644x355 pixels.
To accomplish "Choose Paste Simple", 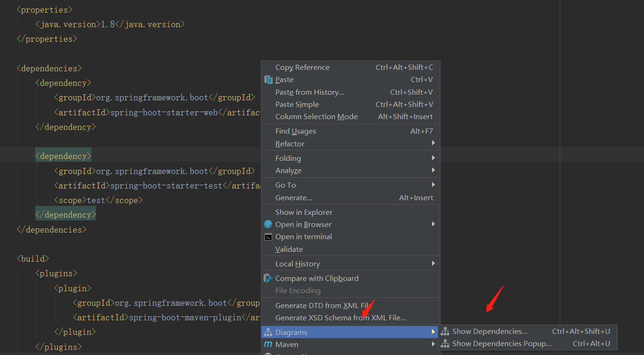I will 350,104.
